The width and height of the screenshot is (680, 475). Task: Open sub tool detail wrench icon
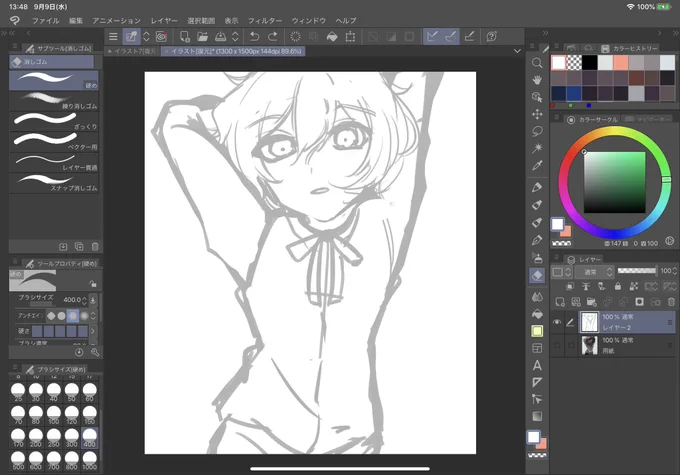(95, 352)
